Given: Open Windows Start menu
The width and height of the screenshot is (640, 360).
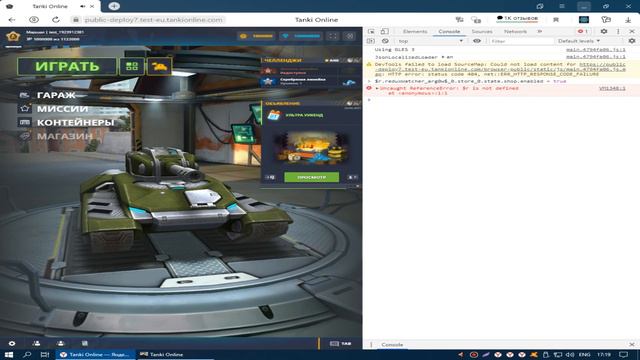Looking at the screenshot, I should coord(9,354).
